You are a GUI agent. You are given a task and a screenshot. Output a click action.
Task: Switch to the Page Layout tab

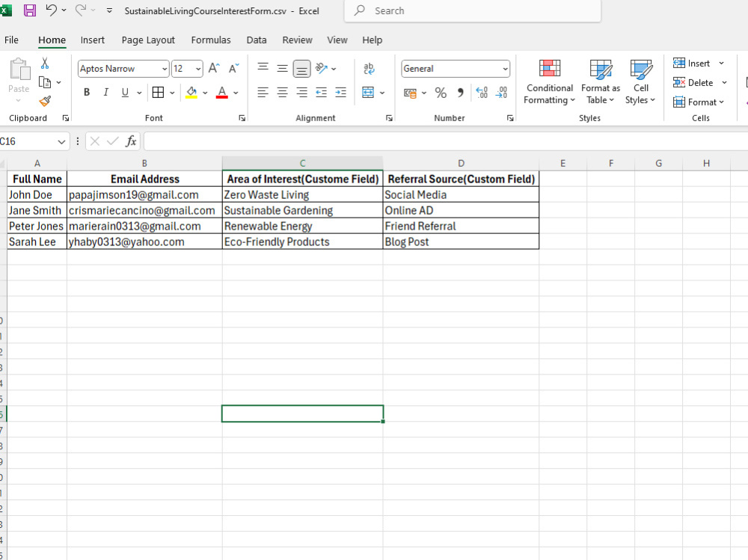(148, 40)
